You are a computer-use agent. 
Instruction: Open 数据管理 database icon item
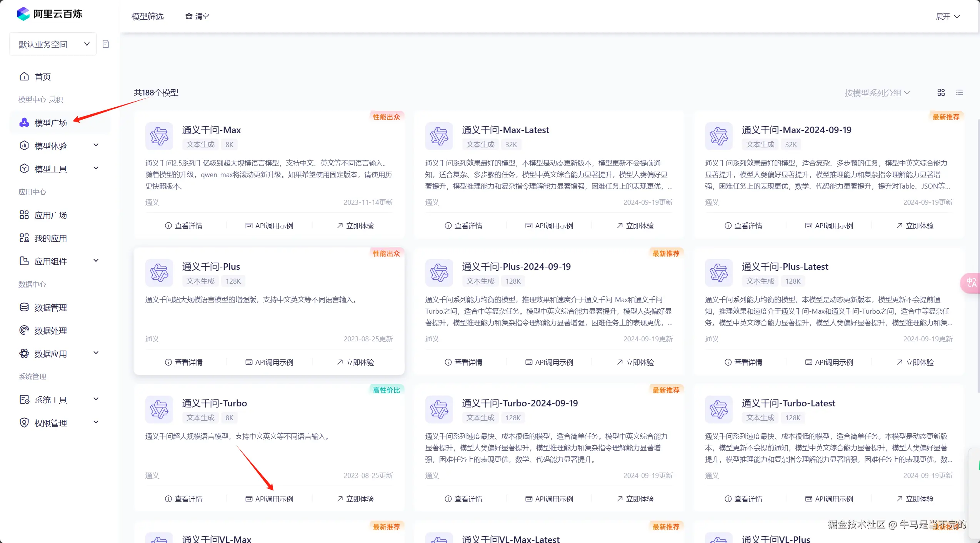coord(24,307)
